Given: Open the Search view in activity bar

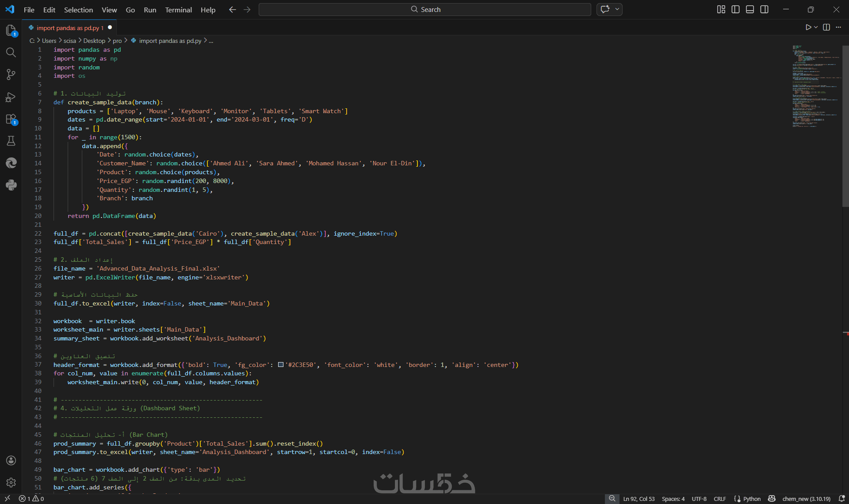Looking at the screenshot, I should pyautogui.click(x=11, y=53).
